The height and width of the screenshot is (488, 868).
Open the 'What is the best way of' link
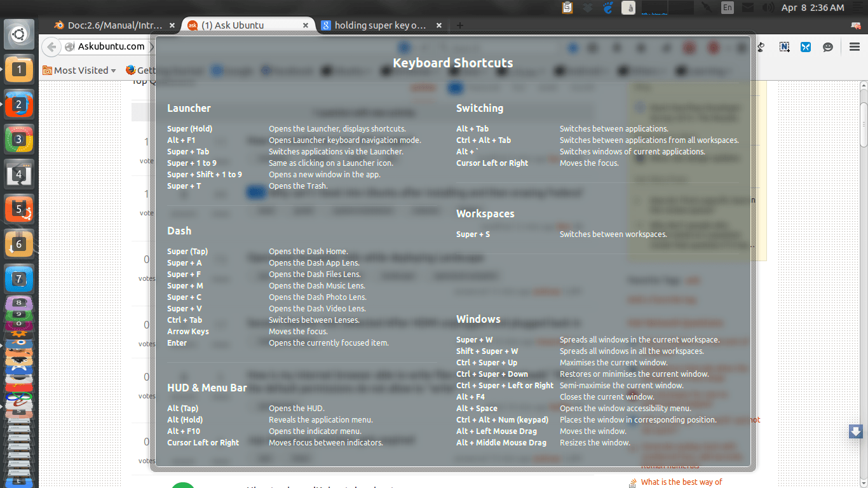[681, 482]
